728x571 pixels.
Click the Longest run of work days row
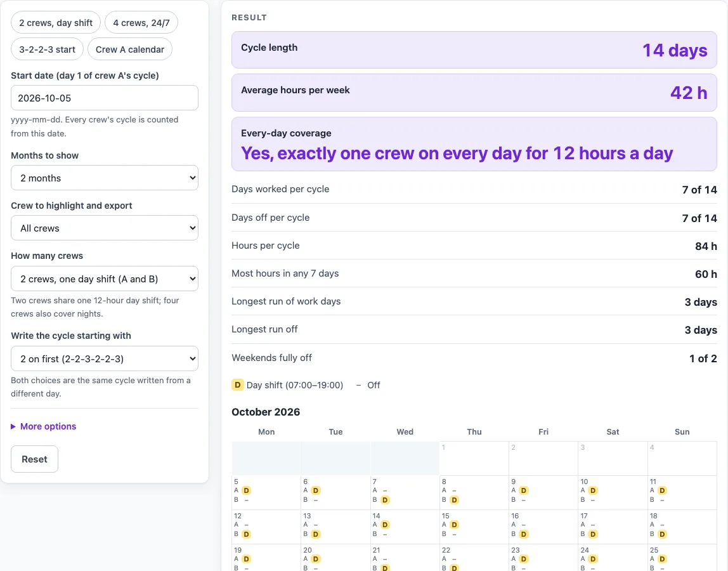point(474,301)
